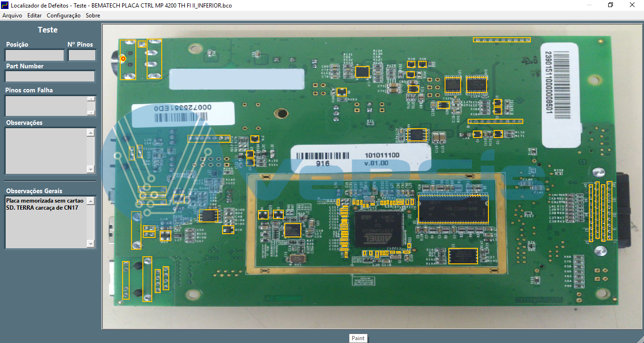Open the Sobre menu

coord(93,16)
